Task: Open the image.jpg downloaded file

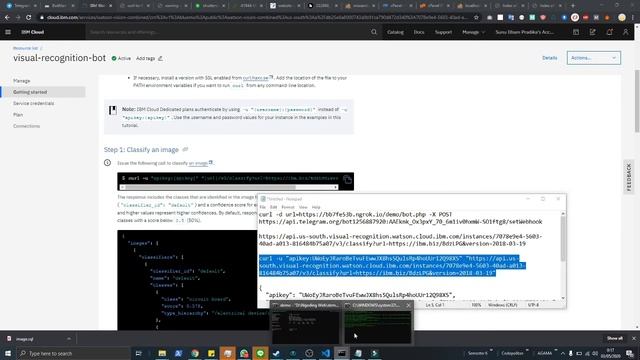Action: coord(25,339)
